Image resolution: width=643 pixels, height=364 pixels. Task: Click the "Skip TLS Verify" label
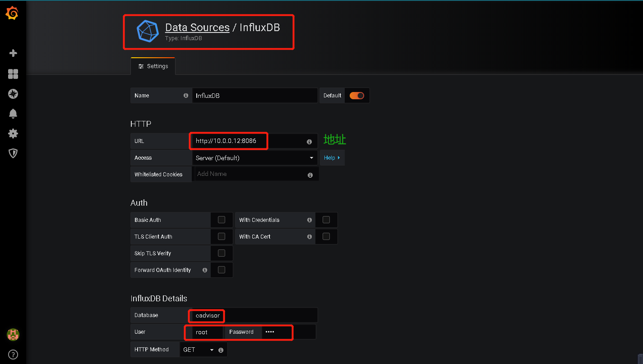(153, 253)
